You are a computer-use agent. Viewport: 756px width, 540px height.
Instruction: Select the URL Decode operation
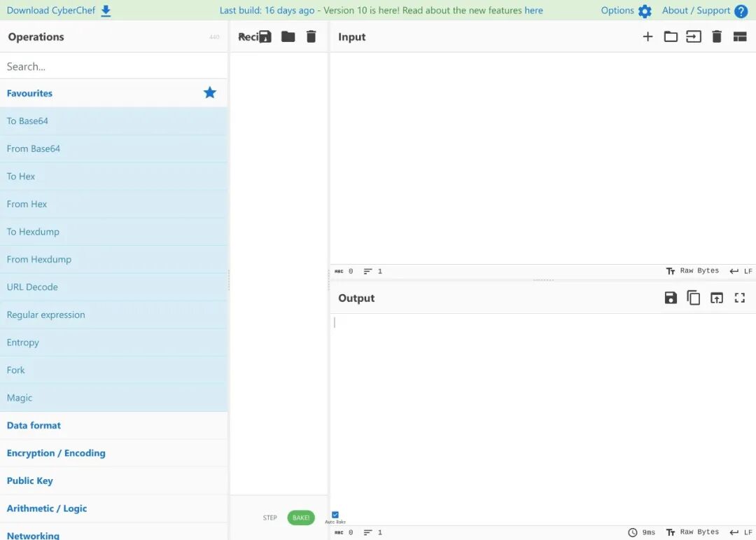coord(114,287)
